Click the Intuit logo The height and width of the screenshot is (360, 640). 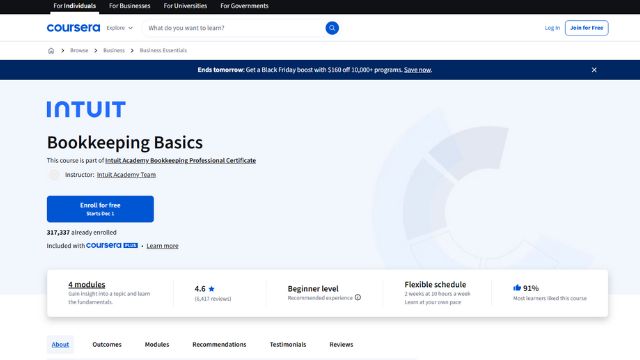coord(86,109)
